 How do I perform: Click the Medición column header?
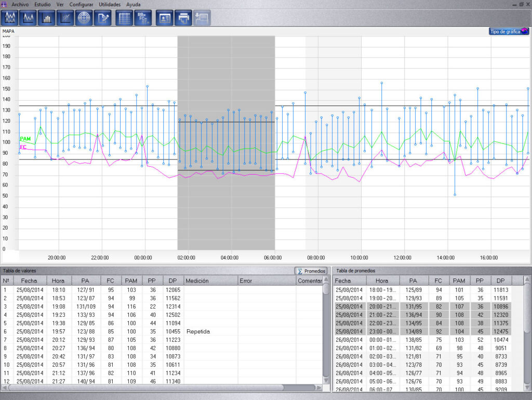pos(210,281)
